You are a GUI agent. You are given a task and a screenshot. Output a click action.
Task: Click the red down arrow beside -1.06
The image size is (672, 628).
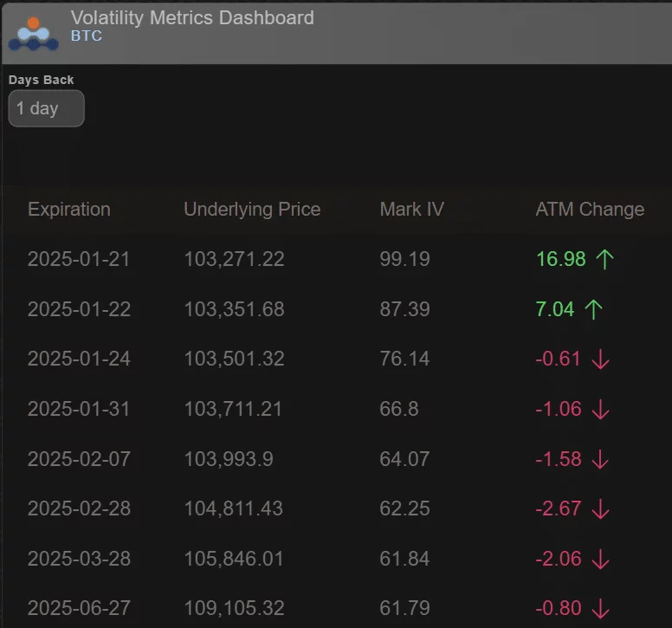600,409
